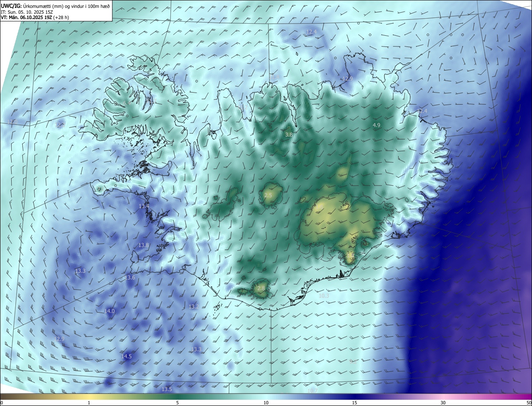The image size is (532, 406).
Task: Click the map title 'UWC/IG: Úrkomumætti (mm) og vindur í 100m hæð'
Action: (55, 6)
